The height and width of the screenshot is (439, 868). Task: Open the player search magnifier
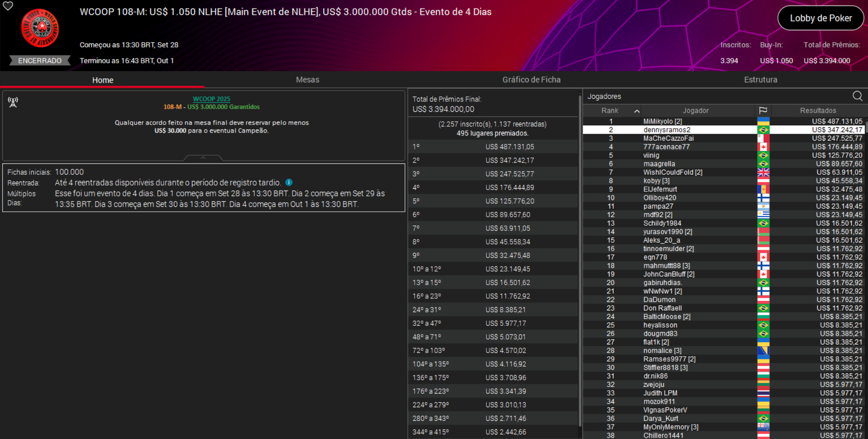(857, 96)
